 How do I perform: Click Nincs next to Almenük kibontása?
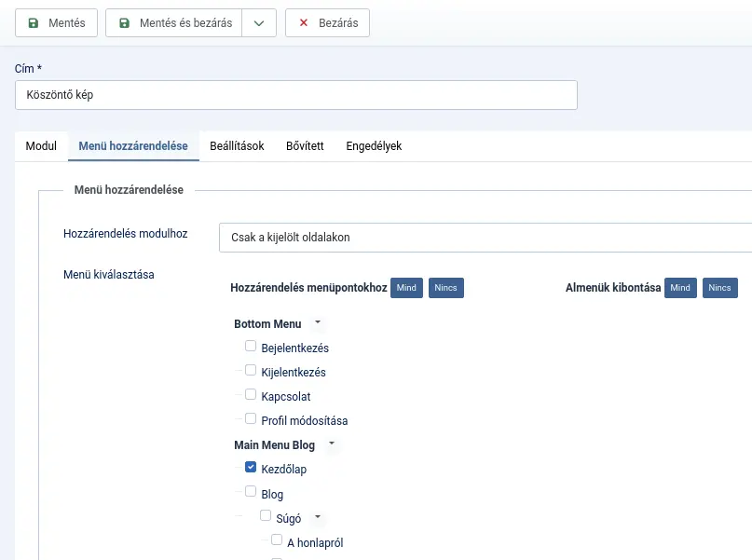pyautogui.click(x=719, y=288)
